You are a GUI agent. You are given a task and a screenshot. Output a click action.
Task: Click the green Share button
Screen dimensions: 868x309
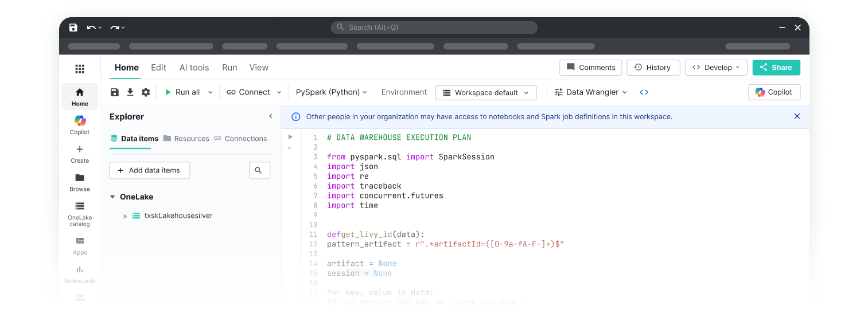click(x=776, y=68)
